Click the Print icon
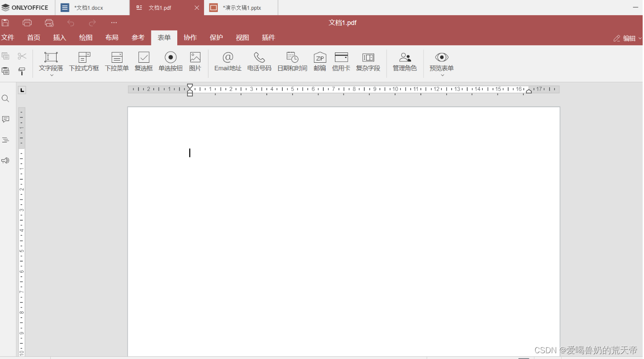This screenshot has height=359, width=644. click(27, 23)
